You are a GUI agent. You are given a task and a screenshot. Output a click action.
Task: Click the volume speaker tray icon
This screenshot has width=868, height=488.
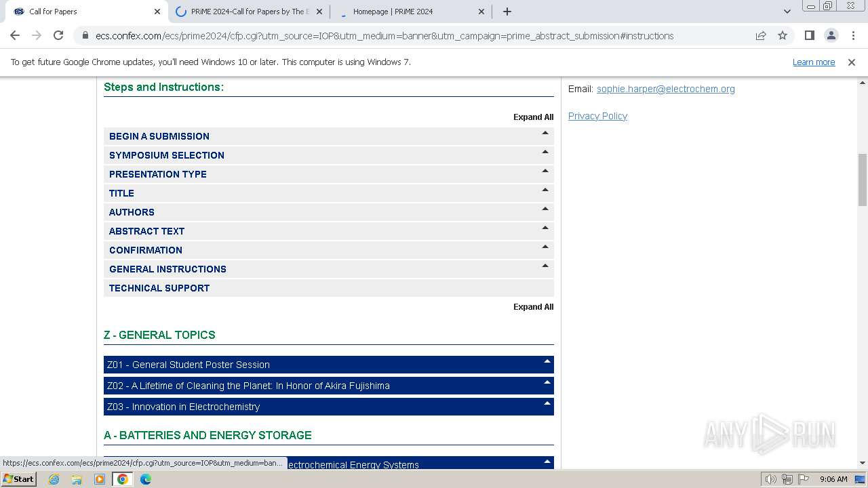(x=771, y=479)
